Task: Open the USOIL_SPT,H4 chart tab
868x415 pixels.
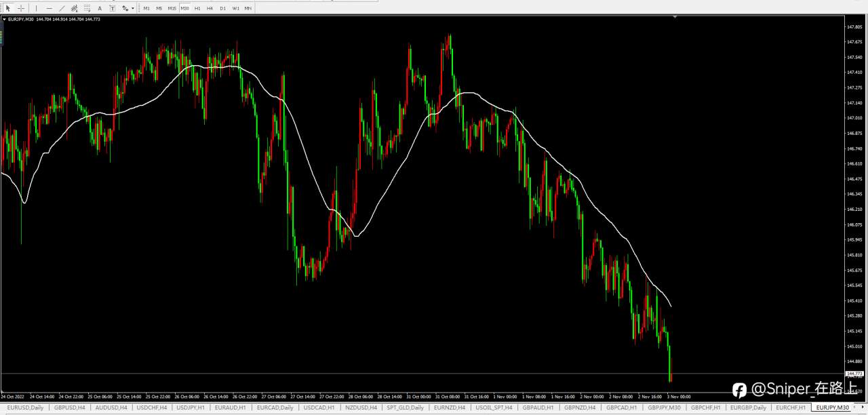Action: tap(494, 408)
